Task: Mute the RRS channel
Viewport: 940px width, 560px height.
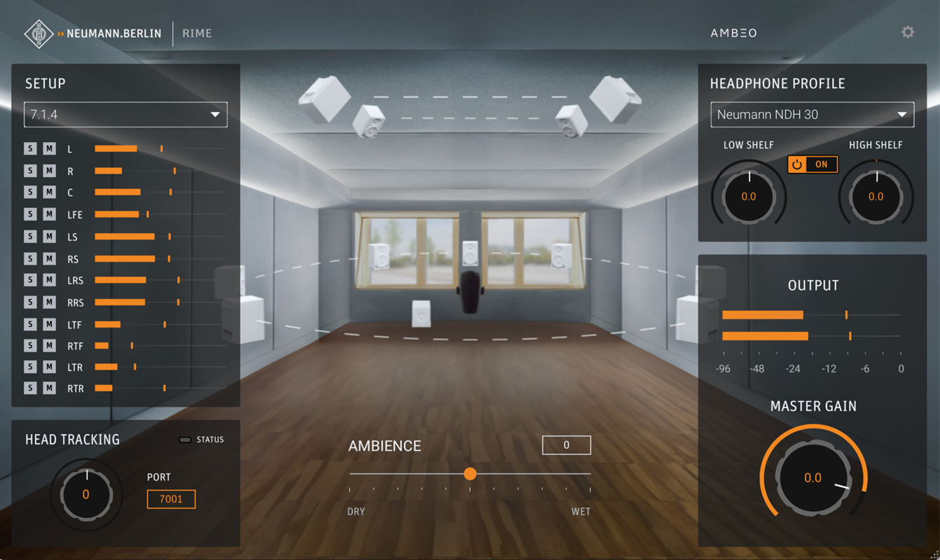Action: 49,302
